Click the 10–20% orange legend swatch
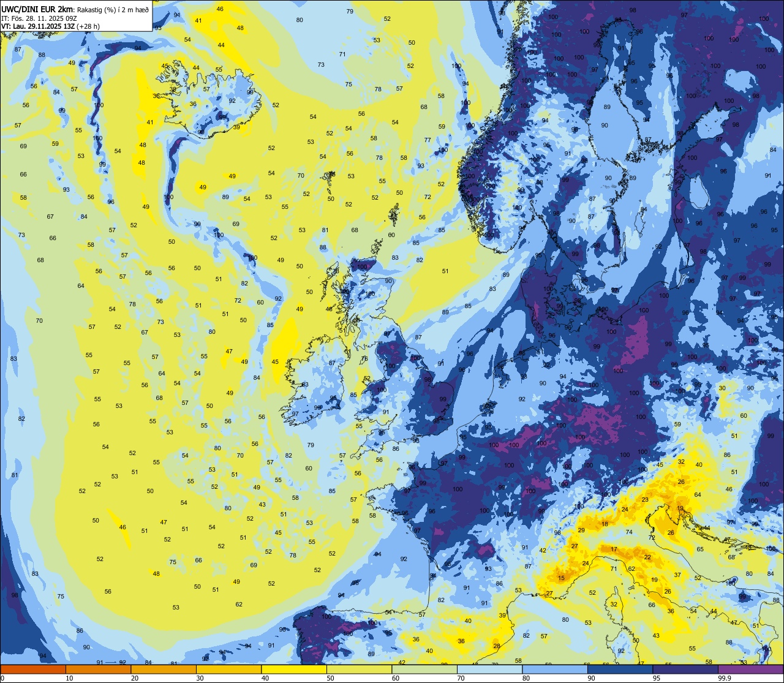784x683 pixels. (x=98, y=670)
